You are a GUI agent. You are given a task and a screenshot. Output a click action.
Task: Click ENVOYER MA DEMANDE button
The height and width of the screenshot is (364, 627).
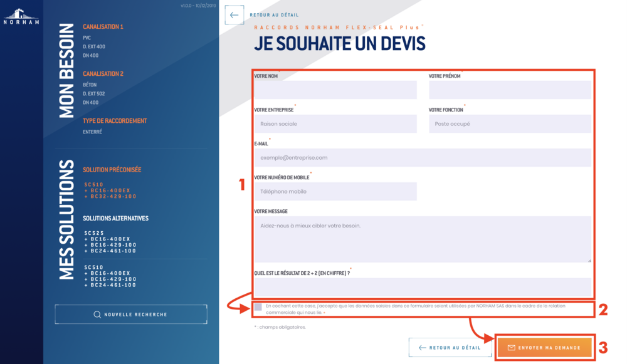click(545, 348)
